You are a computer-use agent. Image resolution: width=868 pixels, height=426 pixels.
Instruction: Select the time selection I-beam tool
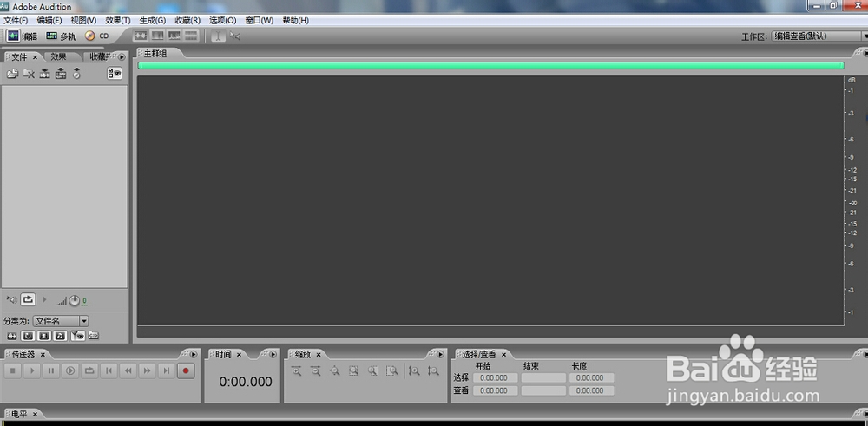pos(218,36)
